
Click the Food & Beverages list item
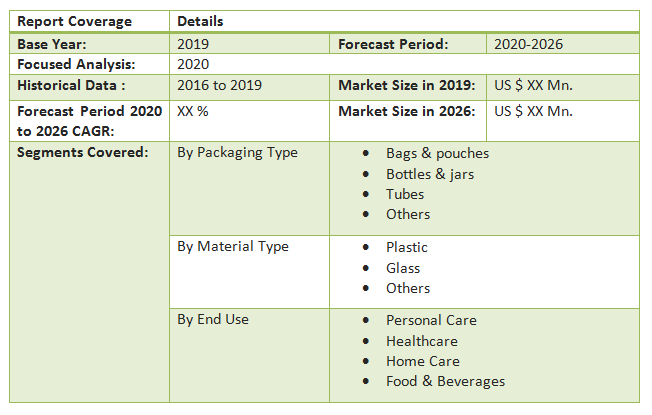pos(445,381)
